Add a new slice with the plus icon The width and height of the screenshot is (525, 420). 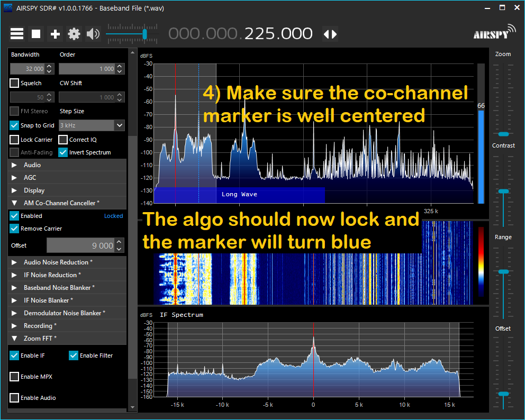[55, 34]
